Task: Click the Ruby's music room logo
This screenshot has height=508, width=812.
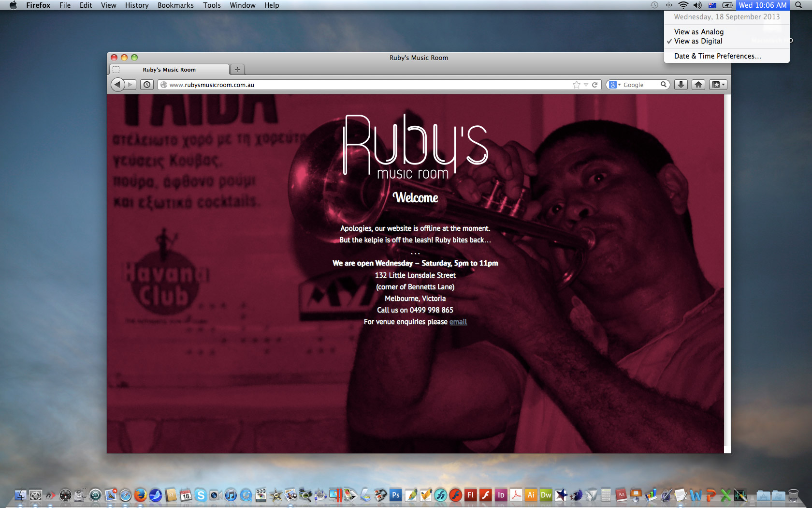Action: pos(415,147)
